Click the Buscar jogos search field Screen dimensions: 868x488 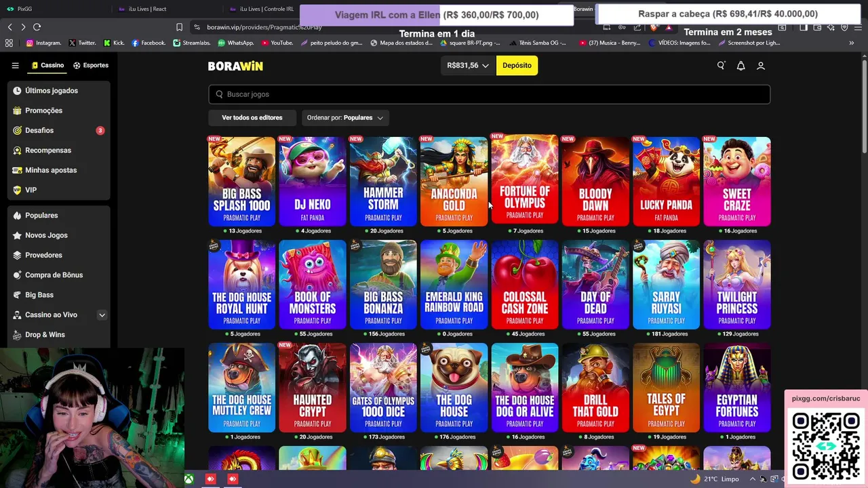click(x=489, y=94)
